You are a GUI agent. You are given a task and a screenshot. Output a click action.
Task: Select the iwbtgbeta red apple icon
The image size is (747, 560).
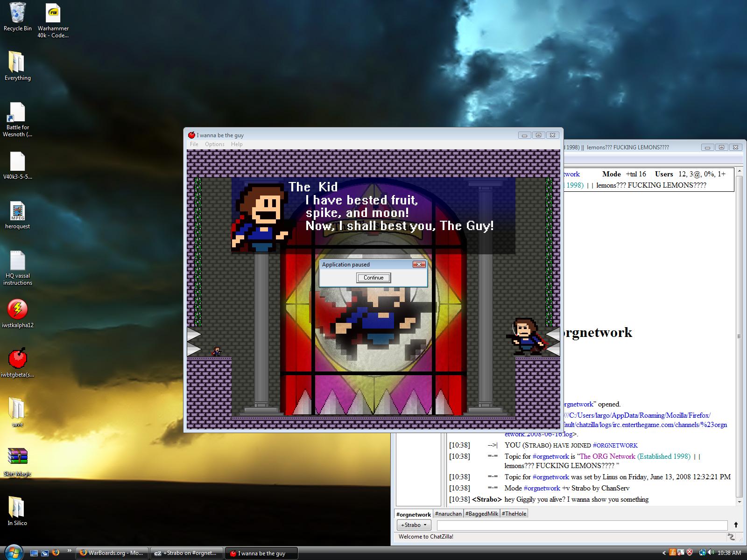[17, 363]
